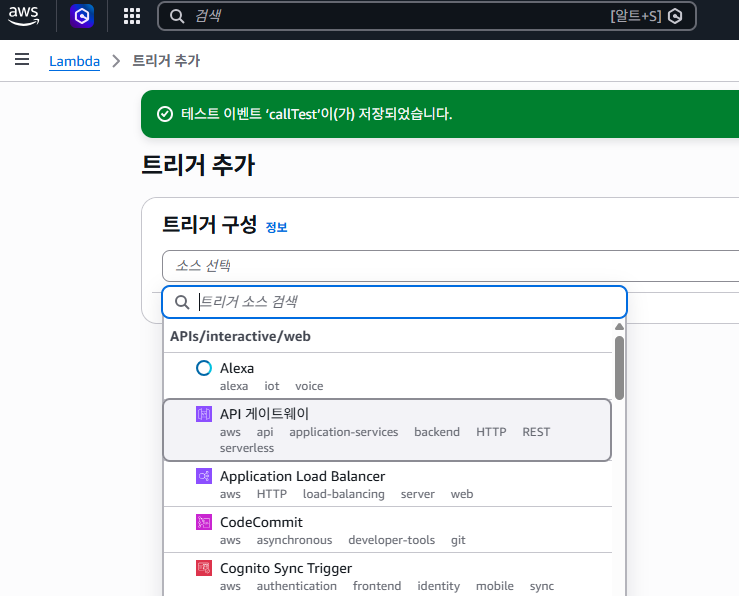Image resolution: width=739 pixels, height=596 pixels.
Task: Open Amazon Q icon in top bar
Action: click(x=82, y=16)
